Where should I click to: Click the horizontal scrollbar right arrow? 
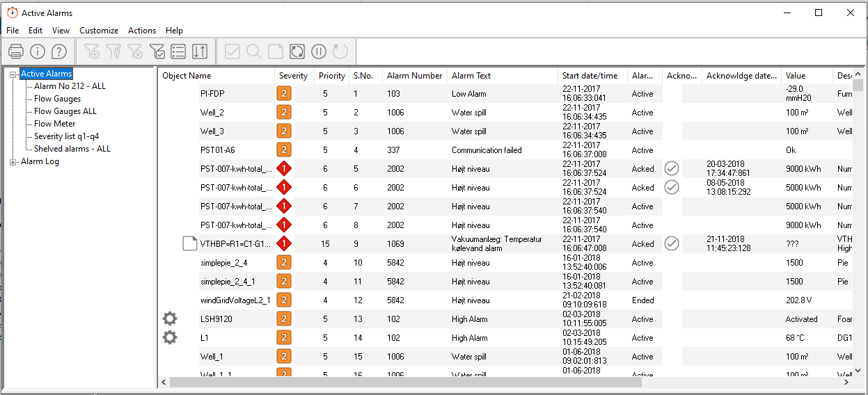click(x=846, y=382)
